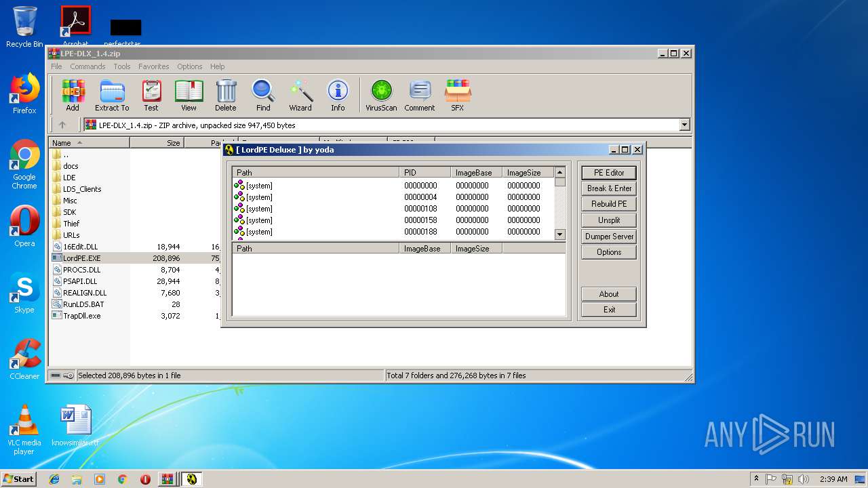Click the About button in LordPE
Image resolution: width=868 pixels, height=488 pixels.
point(609,294)
